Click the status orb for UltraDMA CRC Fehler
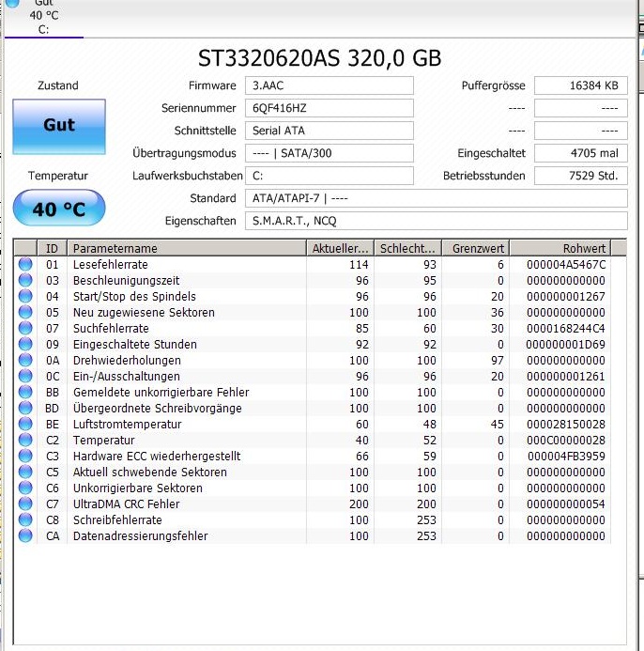Viewport: 644px width, 651px height. [x=25, y=504]
